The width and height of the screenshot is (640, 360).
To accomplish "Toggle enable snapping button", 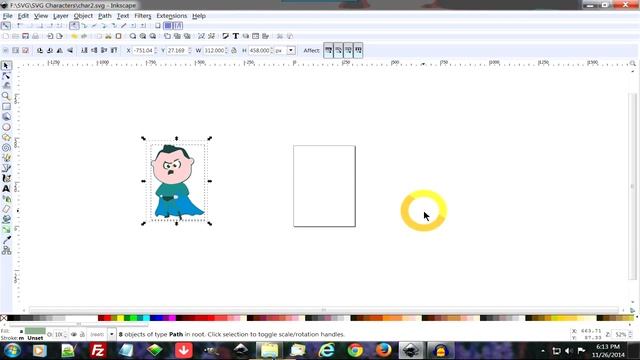I will coord(6,26).
